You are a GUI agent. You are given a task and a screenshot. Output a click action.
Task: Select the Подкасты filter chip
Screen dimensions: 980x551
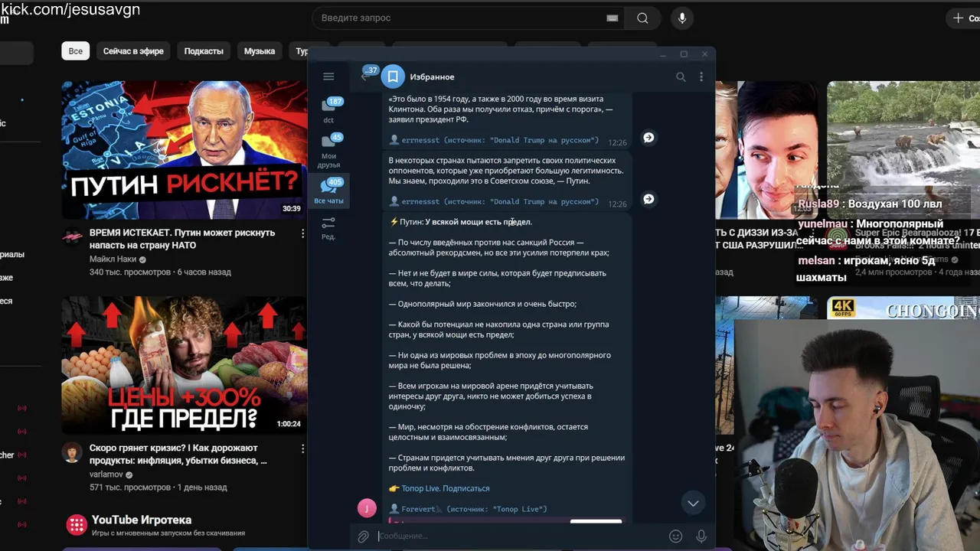[204, 51]
